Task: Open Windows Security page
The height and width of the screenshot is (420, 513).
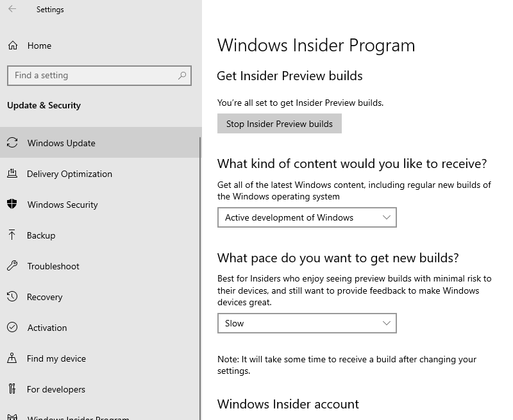Action: pyautogui.click(x=99, y=205)
